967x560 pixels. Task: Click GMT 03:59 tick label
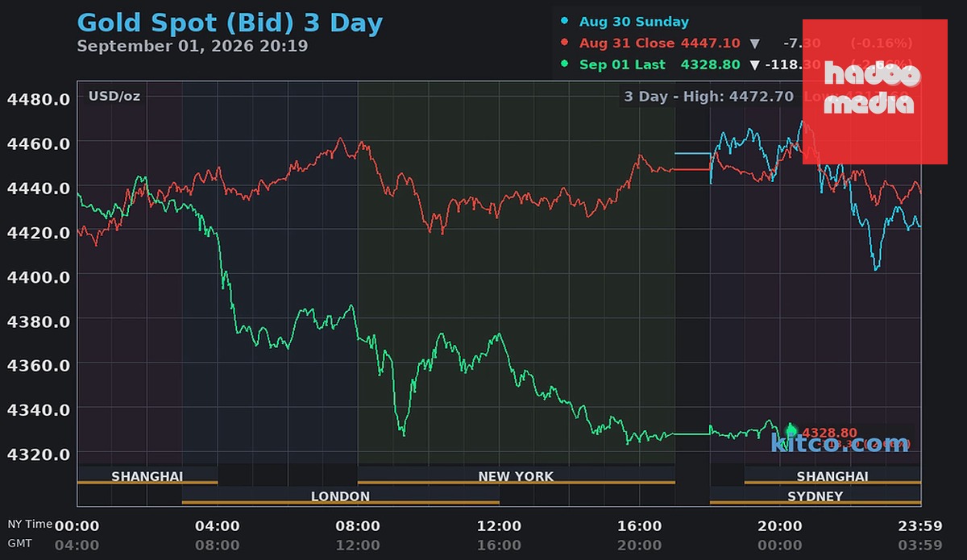(920, 545)
